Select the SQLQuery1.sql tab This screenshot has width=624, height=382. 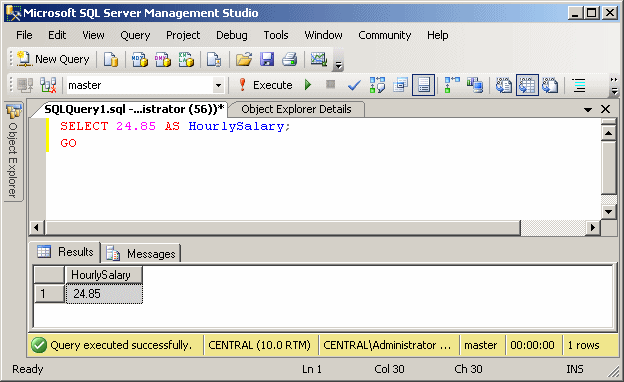pos(134,109)
